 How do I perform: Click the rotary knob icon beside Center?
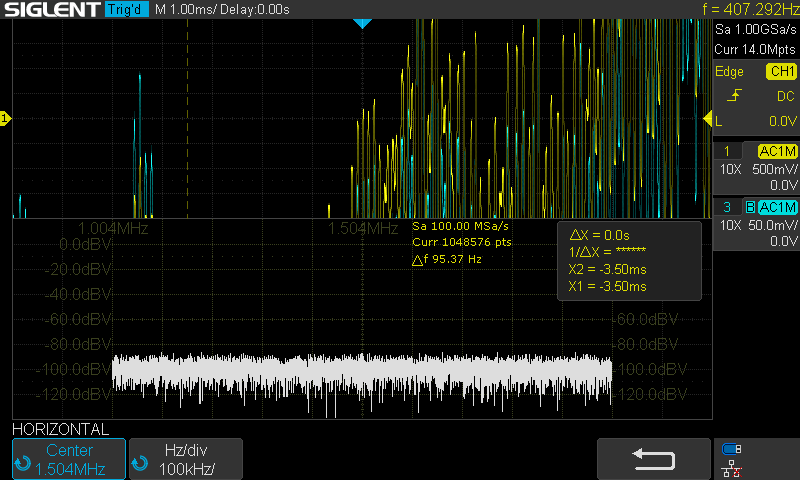[22, 464]
